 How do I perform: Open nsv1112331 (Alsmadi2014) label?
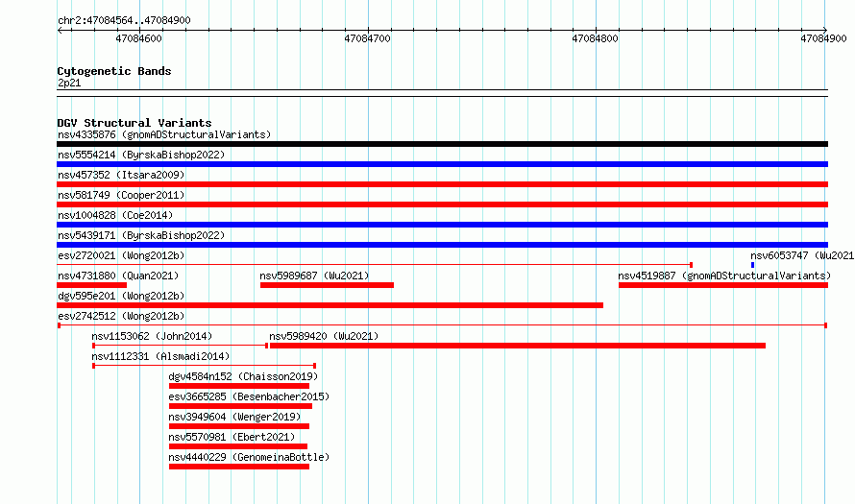[160, 356]
